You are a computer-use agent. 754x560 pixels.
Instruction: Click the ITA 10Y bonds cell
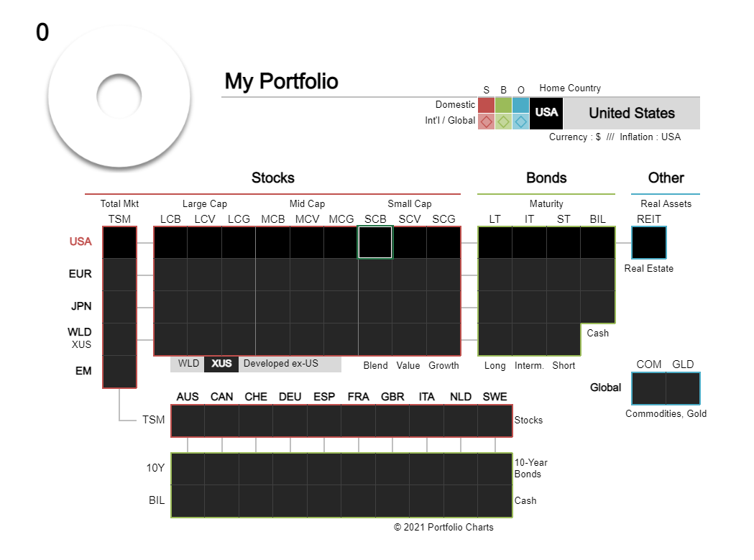426,469
